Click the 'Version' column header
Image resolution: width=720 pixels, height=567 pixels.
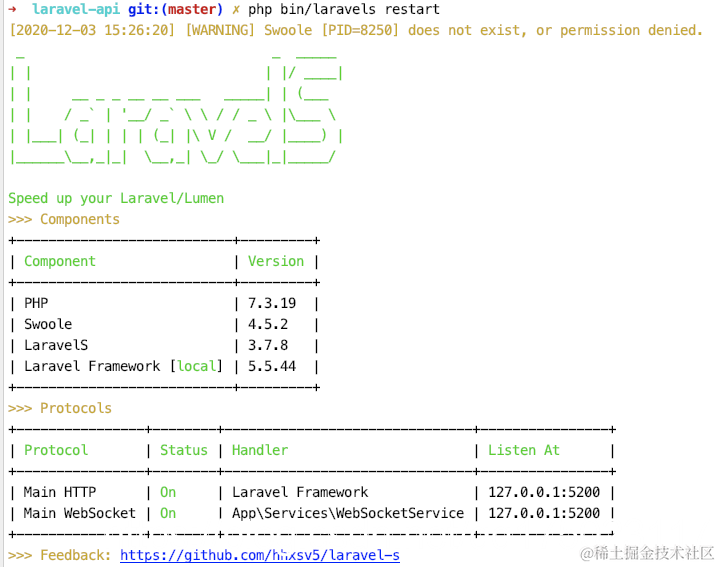click(276, 261)
